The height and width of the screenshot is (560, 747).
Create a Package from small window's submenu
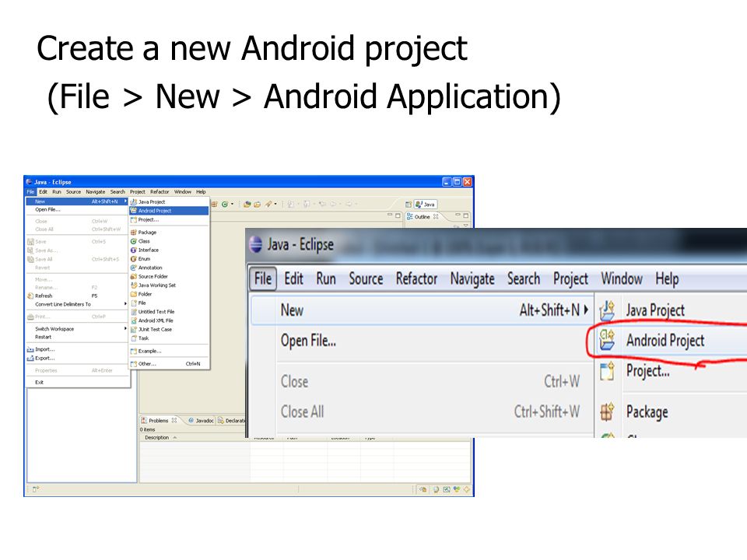pyautogui.click(x=169, y=233)
